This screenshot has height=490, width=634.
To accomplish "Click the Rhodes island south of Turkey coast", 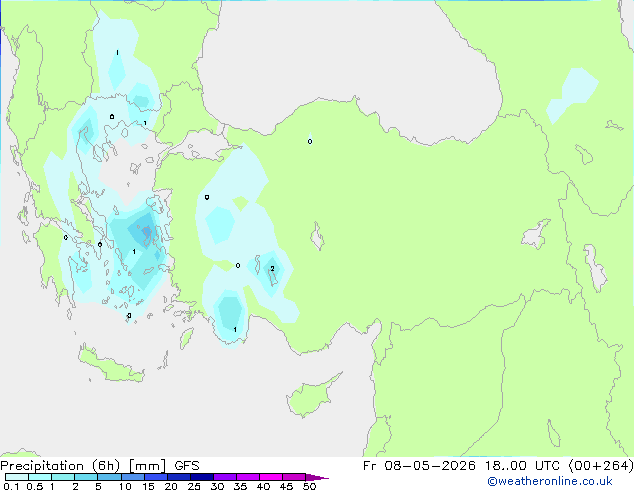I will click(186, 338).
